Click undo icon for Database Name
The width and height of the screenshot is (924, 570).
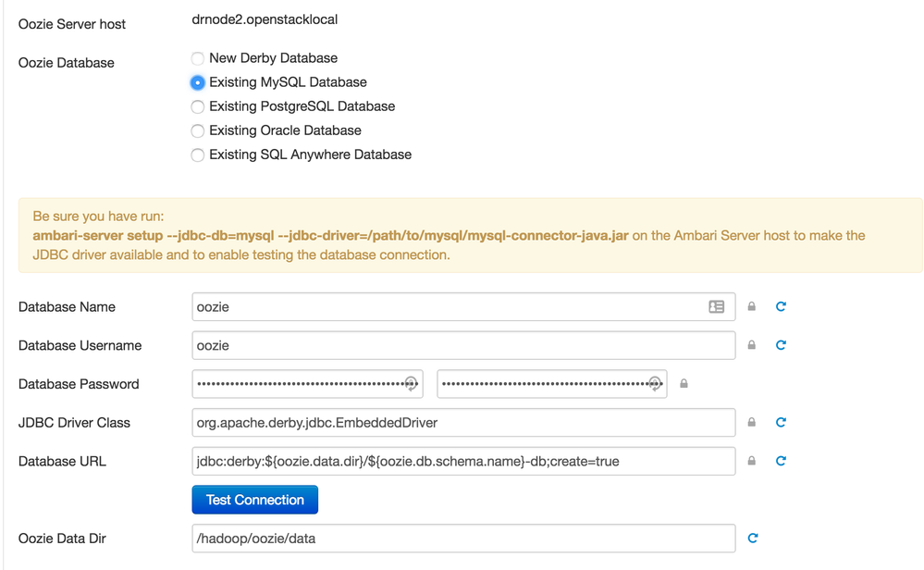781,307
